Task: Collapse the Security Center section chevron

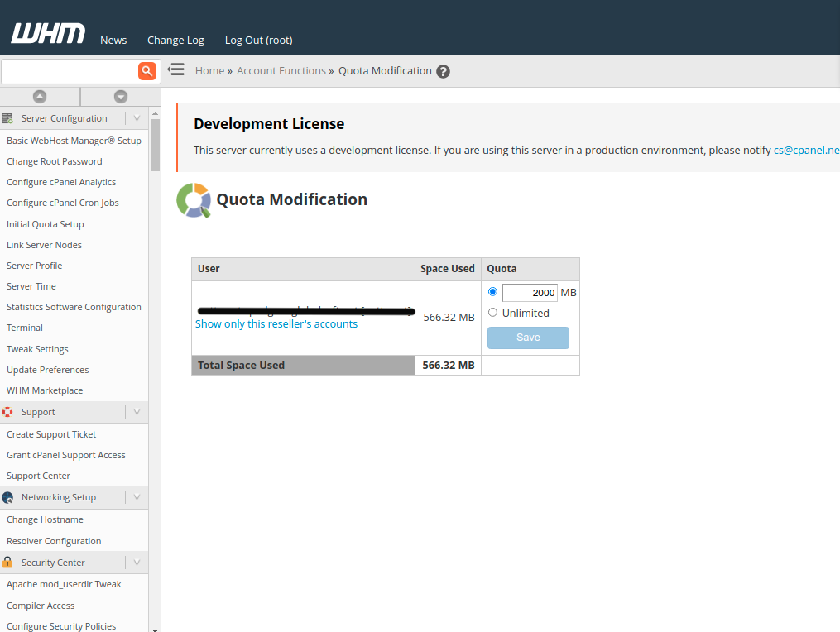Action: [137, 562]
